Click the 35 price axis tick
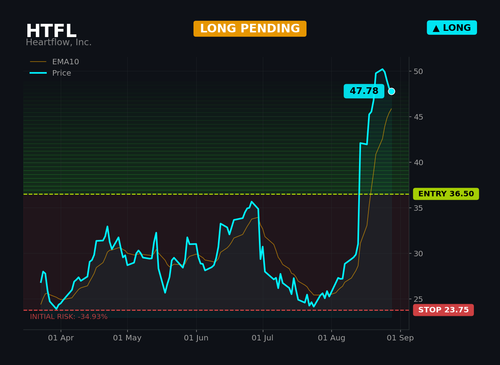 (418, 208)
